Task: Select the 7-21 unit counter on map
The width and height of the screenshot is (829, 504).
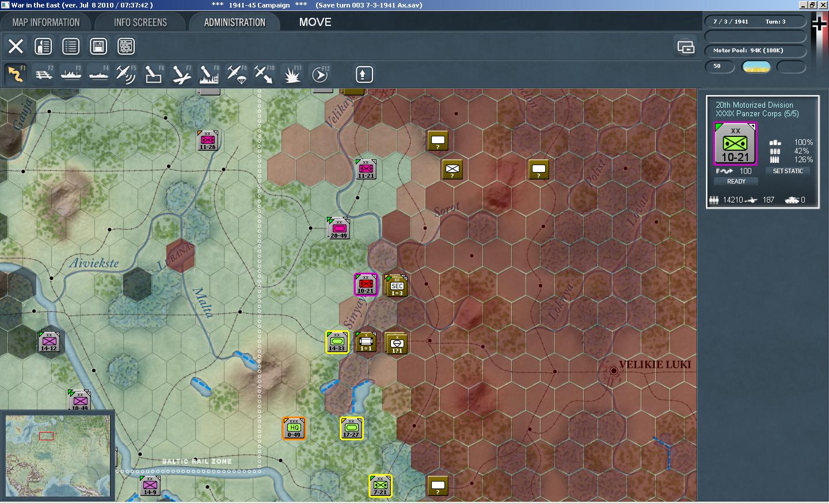Action: [380, 486]
